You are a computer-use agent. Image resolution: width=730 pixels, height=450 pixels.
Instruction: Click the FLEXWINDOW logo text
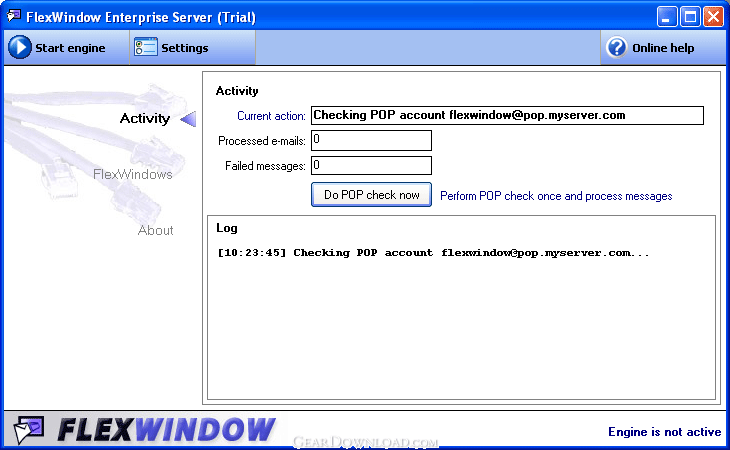coord(166,430)
